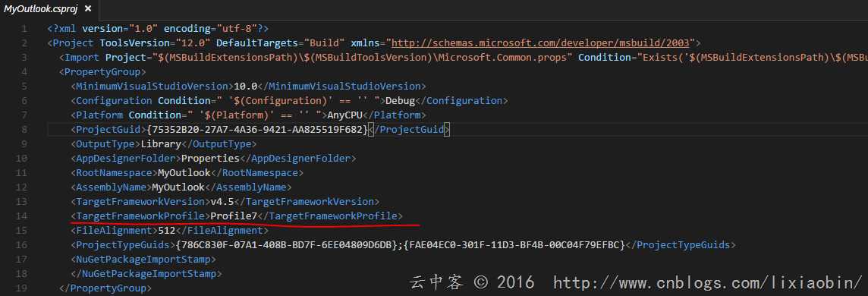Click line number 19 in the gutter
The height and width of the screenshot is (296, 868).
[21, 288]
